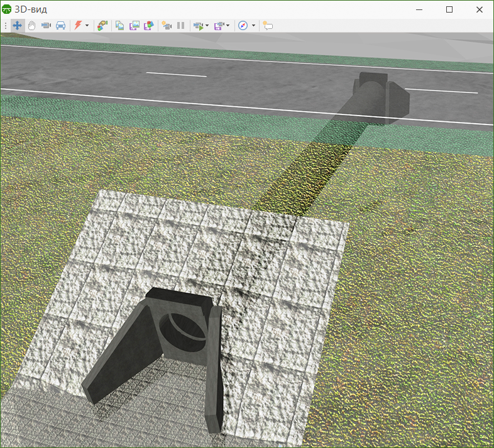The height and width of the screenshot is (448, 494).
Task: Select the move navigation arrows tool
Action: pos(18,26)
